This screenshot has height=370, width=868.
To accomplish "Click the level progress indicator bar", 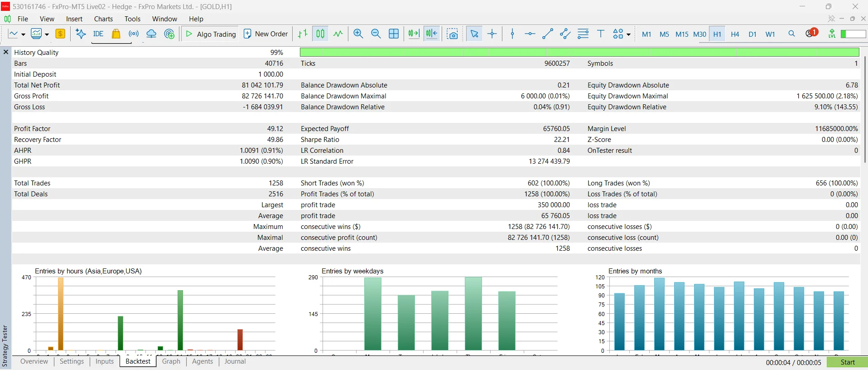I will click(853, 34).
